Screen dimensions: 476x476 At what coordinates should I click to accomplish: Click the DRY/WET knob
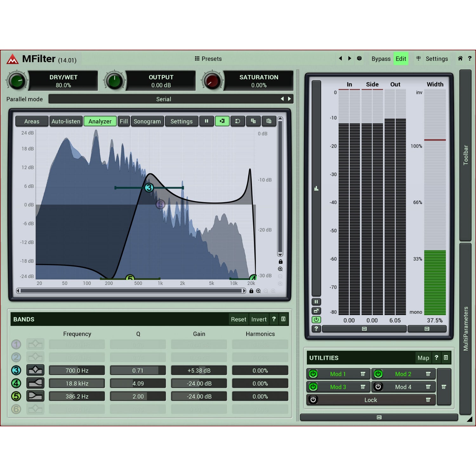(x=17, y=81)
